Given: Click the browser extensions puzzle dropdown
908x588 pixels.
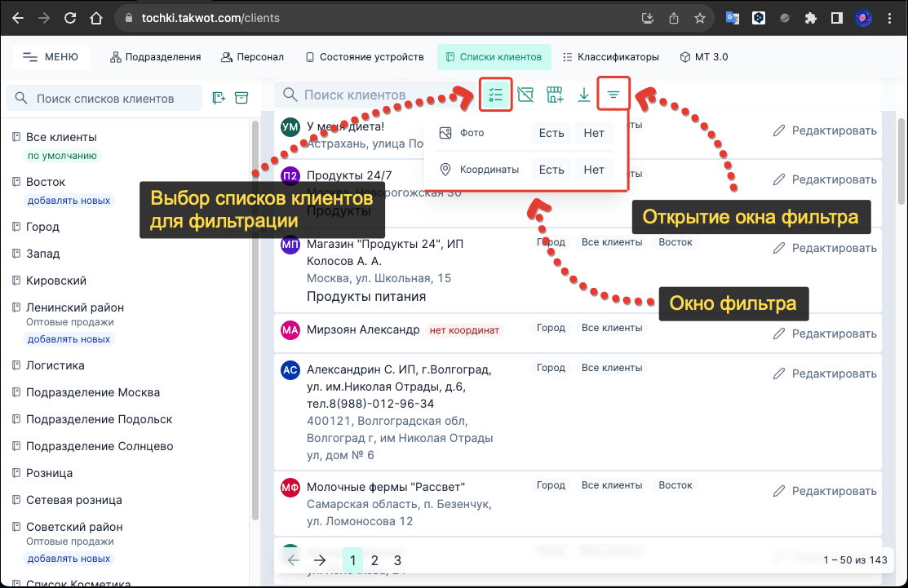Looking at the screenshot, I should (x=810, y=17).
